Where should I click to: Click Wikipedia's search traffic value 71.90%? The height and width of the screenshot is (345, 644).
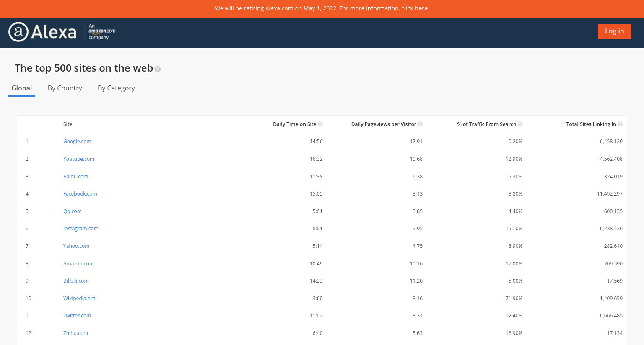[x=514, y=299]
